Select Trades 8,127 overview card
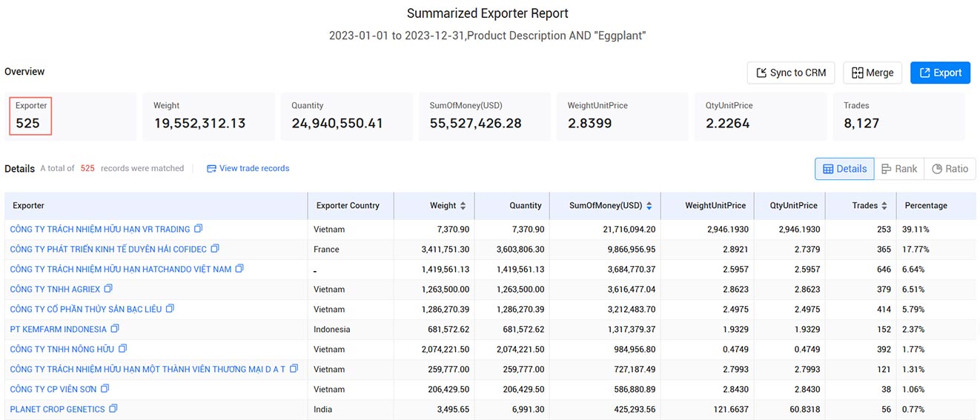Image resolution: width=980 pixels, height=420 pixels. point(899,116)
